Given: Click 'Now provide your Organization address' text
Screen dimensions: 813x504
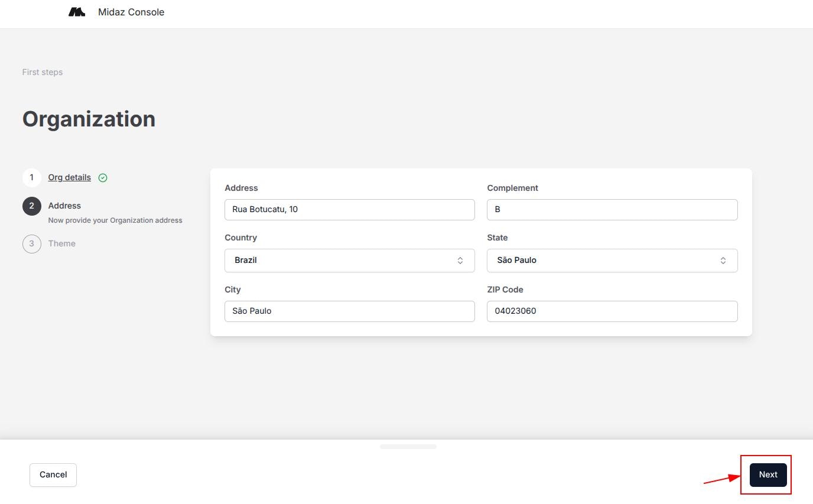Looking at the screenshot, I should [x=115, y=220].
